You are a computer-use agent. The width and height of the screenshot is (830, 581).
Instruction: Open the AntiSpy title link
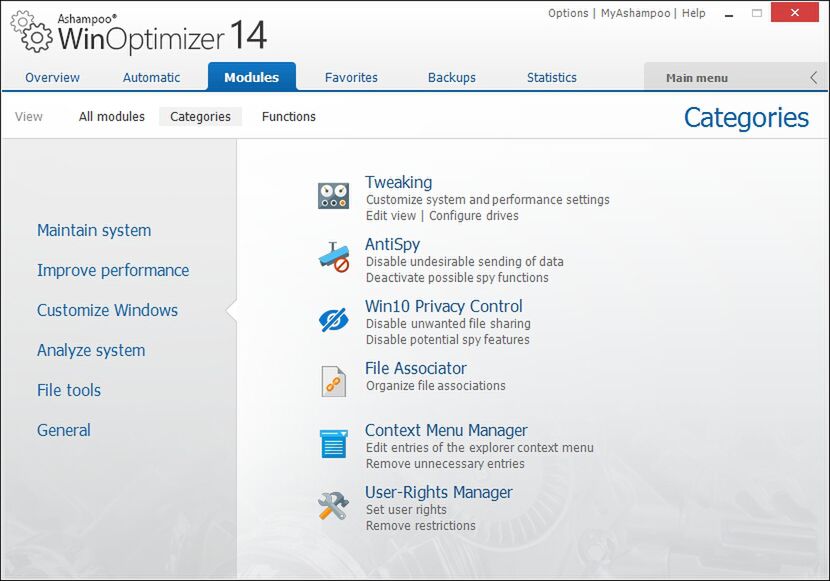pyautogui.click(x=392, y=244)
